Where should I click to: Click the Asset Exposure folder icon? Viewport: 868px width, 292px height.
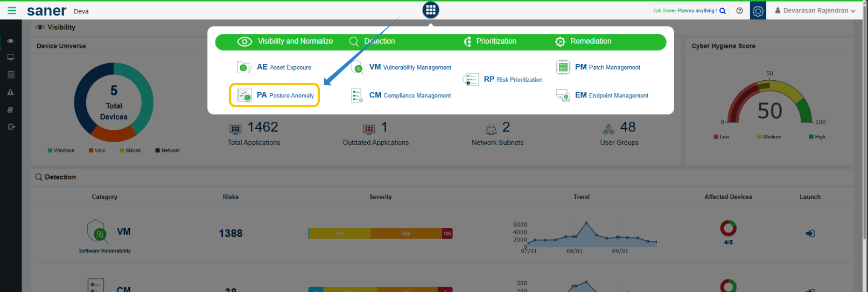pyautogui.click(x=244, y=67)
